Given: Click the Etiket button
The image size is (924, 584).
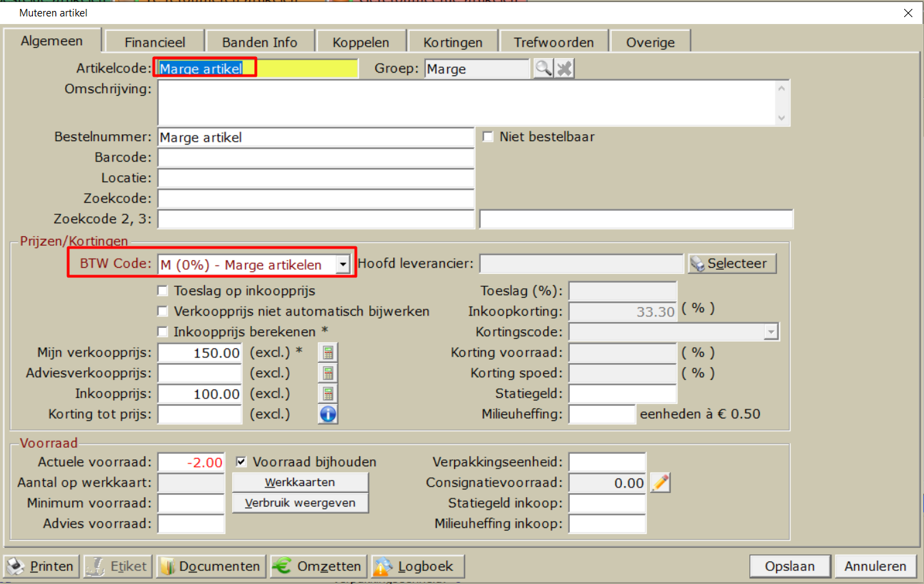Looking at the screenshot, I should click(x=117, y=566).
